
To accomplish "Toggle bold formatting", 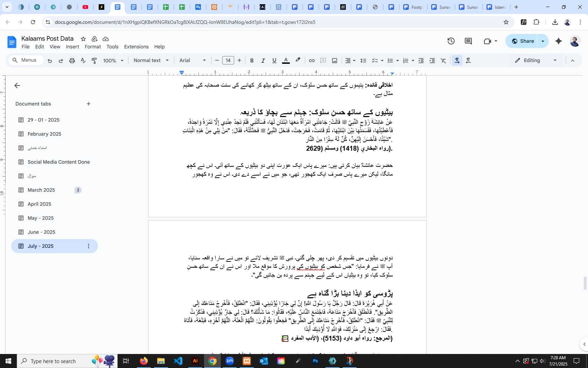I will (x=252, y=61).
